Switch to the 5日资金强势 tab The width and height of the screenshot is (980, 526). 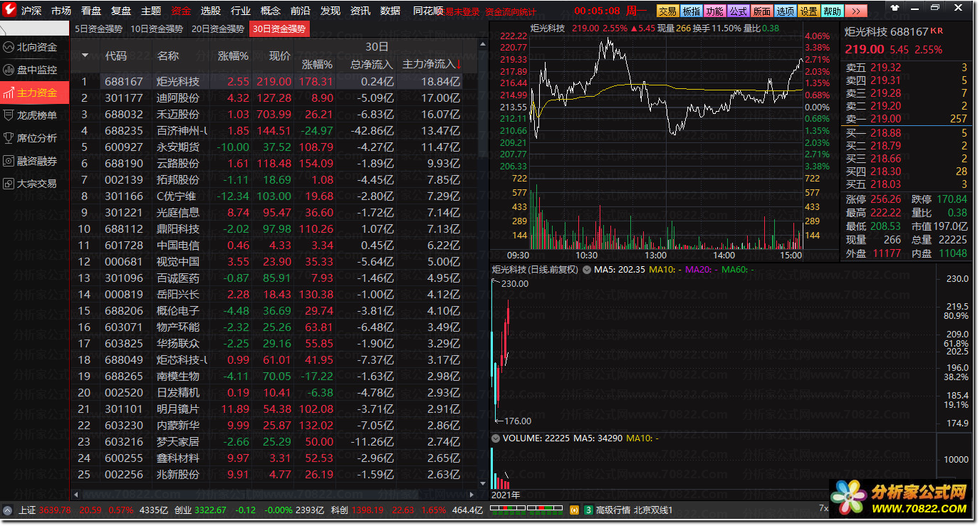pyautogui.click(x=100, y=29)
